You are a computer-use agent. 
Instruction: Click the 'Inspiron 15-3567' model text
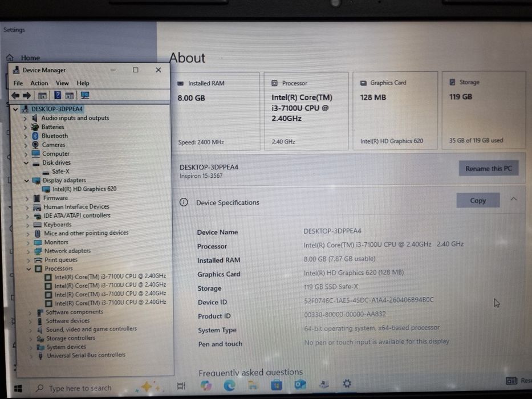pyautogui.click(x=201, y=176)
